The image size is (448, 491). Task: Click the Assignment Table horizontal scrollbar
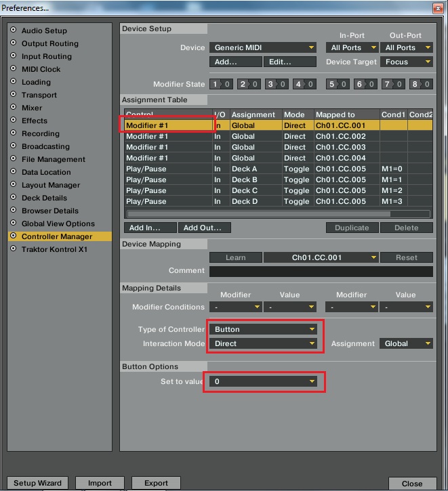(x=279, y=214)
